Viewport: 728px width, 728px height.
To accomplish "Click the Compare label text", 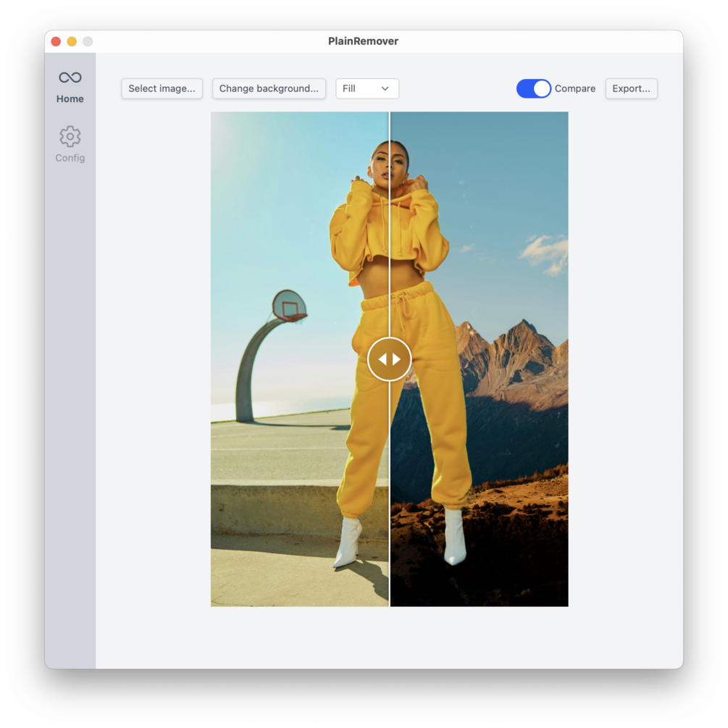I will [x=574, y=88].
